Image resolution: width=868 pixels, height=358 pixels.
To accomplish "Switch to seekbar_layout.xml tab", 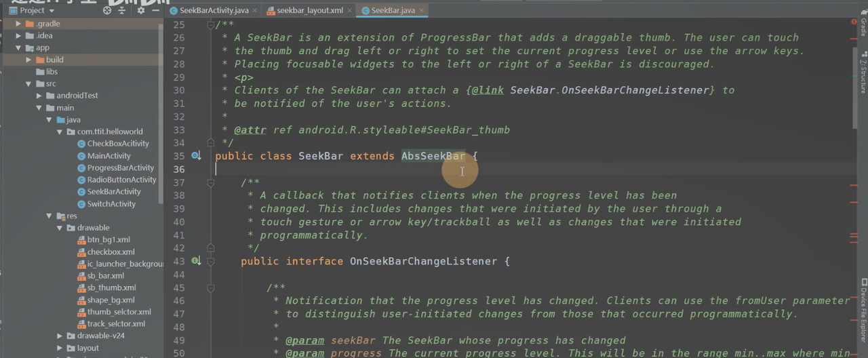I will (310, 11).
